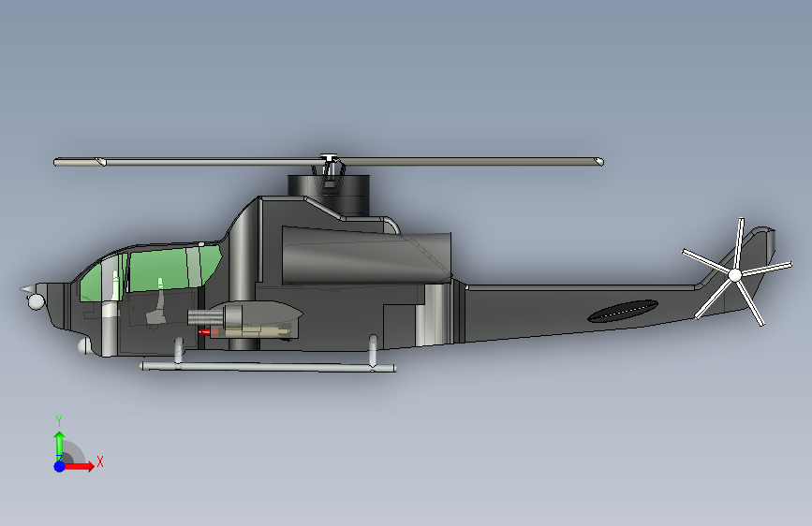Select the tail rotor hub
812x526 pixels.
tap(735, 275)
